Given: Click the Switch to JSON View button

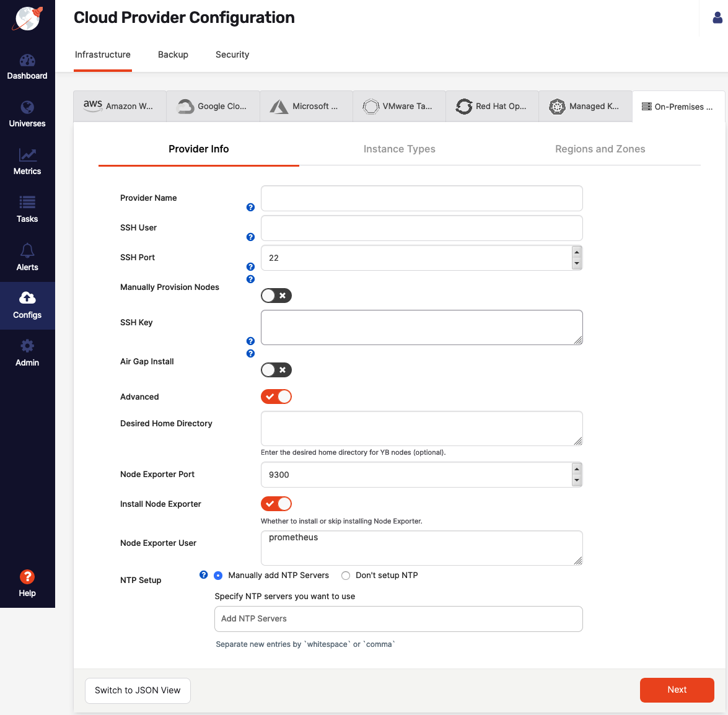Looking at the screenshot, I should [x=138, y=690].
